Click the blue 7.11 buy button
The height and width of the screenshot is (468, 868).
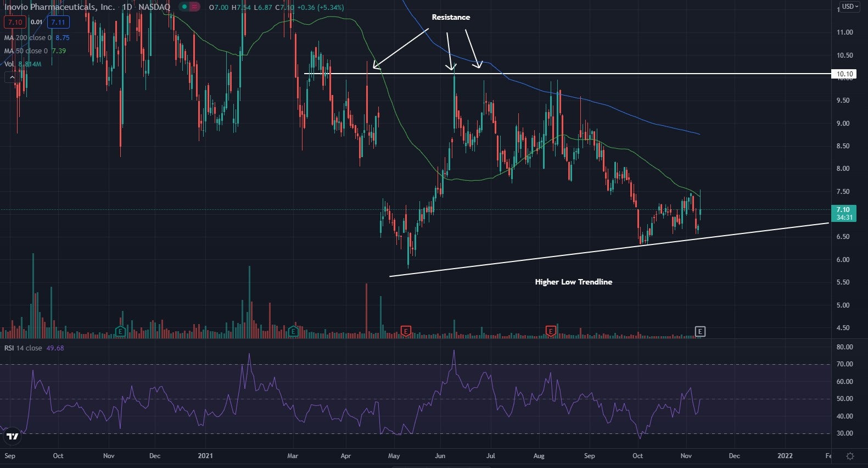click(x=57, y=23)
